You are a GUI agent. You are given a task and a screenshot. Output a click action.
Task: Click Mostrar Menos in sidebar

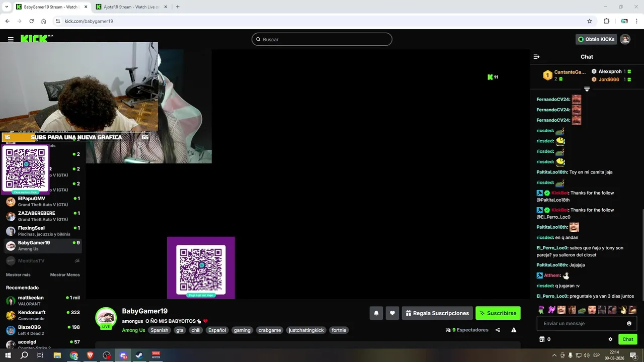65,275
